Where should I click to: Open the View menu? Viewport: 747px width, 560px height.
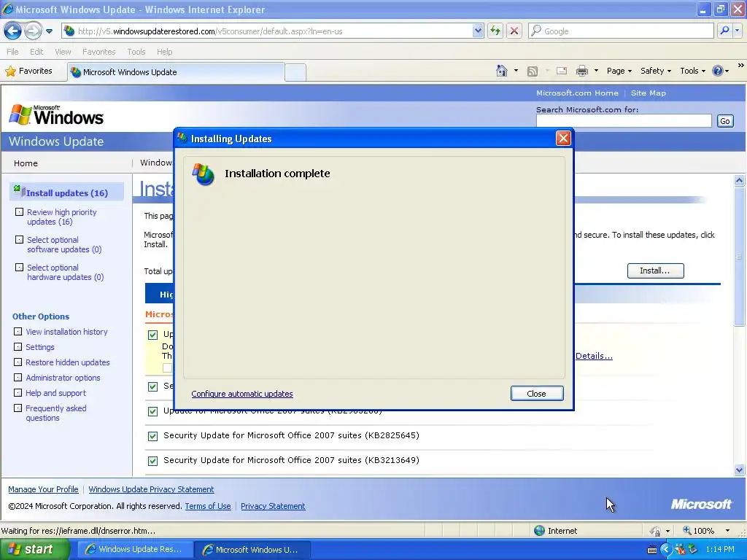(63, 52)
